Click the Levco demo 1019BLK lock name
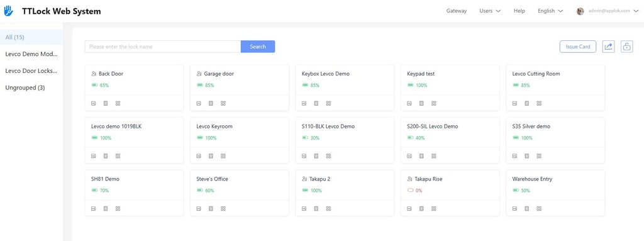The image size is (644, 241). pyautogui.click(x=116, y=126)
